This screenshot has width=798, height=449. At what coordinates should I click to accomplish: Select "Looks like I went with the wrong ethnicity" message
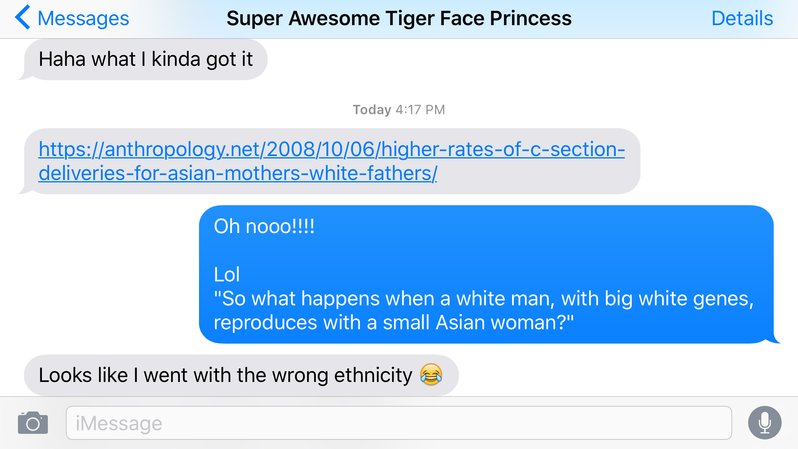coord(241,375)
